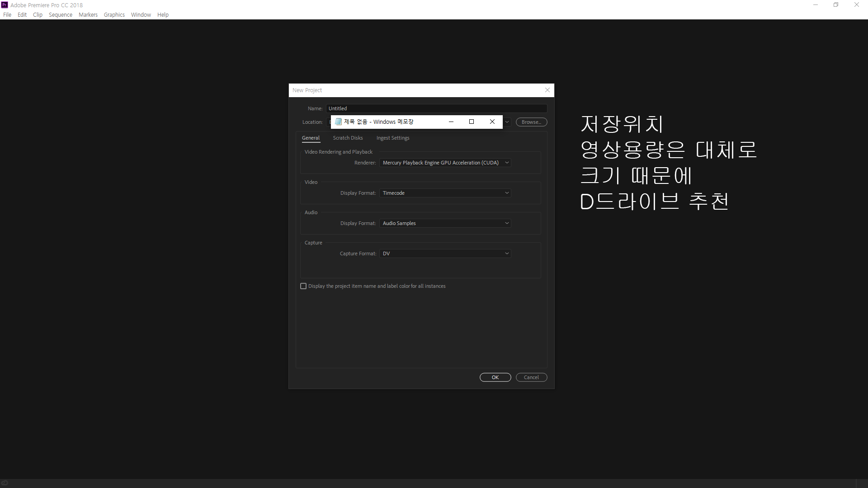This screenshot has height=488, width=868.
Task: Minimize the Windows Notepad overlay window
Action: [451, 122]
